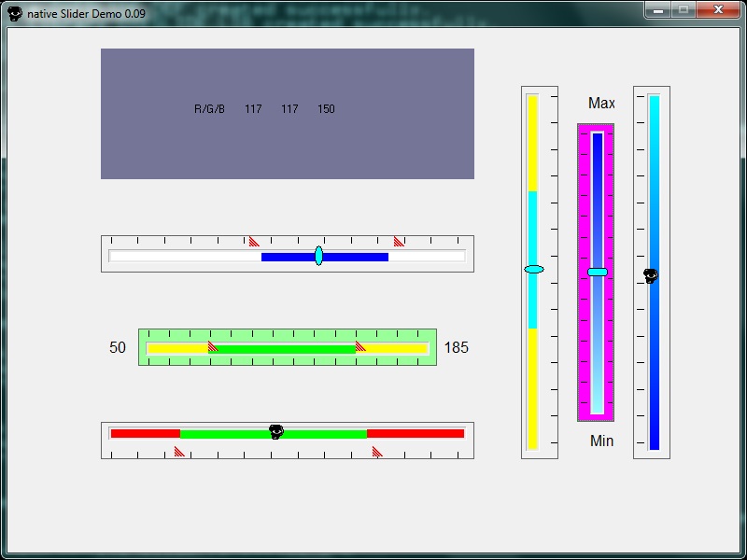The height and width of the screenshot is (560, 747).
Task: Maximize the native Slider Demo window
Action: 684,10
